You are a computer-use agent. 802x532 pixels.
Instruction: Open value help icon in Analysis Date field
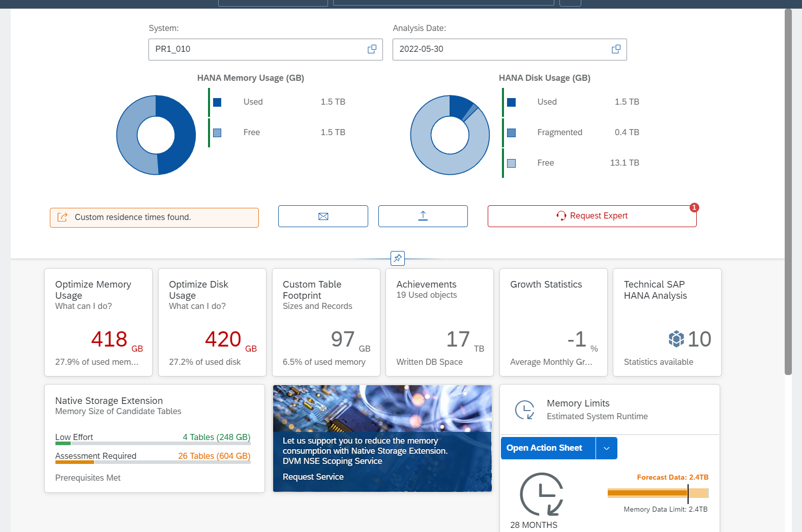tap(616, 49)
